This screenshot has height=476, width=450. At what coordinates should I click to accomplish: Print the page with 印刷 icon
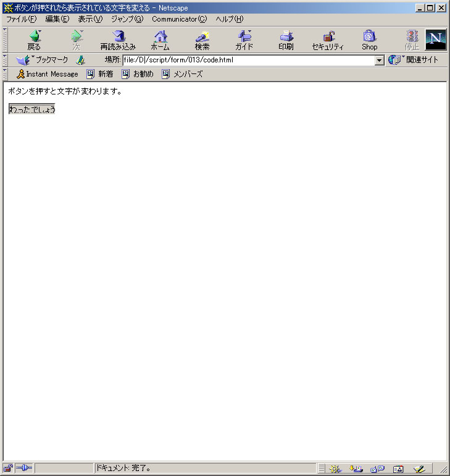[x=286, y=40]
